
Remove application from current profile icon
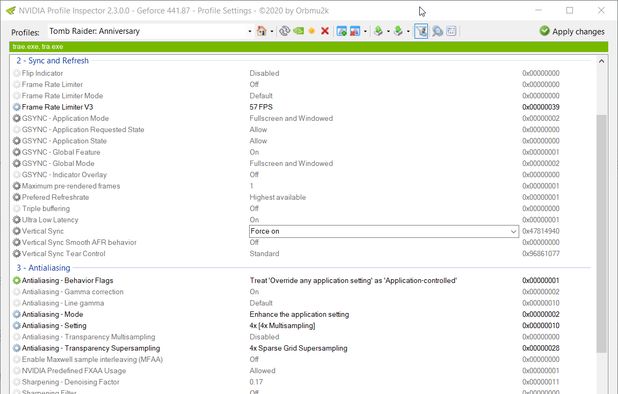tap(355, 31)
